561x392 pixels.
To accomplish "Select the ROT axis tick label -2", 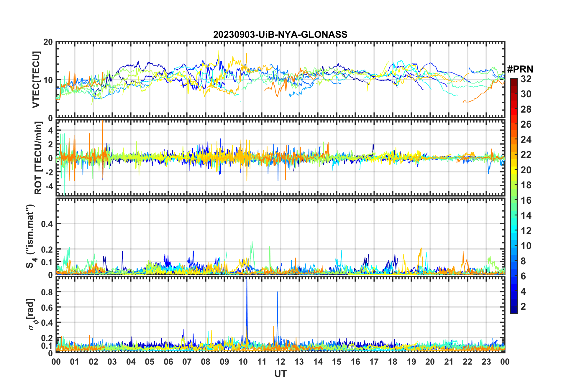I will pyautogui.click(x=49, y=172).
